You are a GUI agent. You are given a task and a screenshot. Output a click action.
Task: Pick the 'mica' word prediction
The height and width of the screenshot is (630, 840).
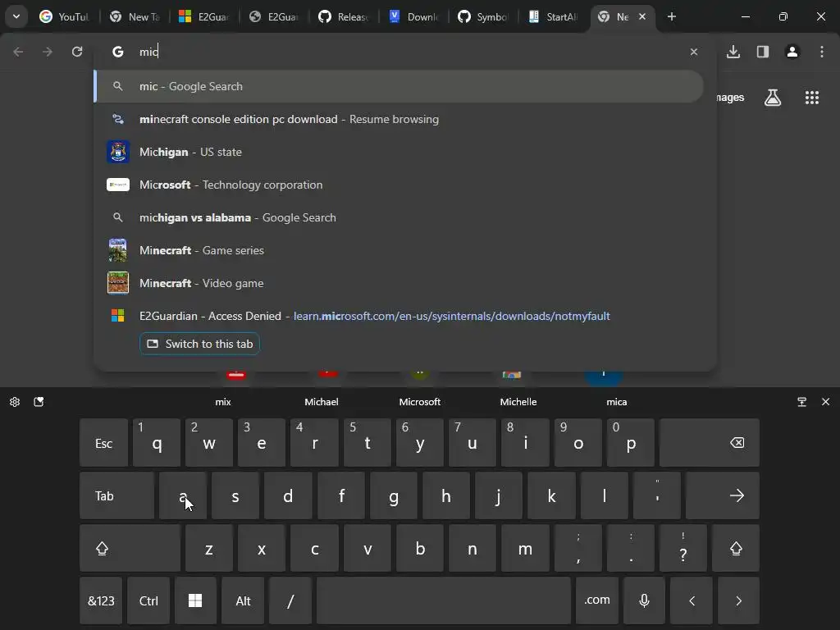tap(617, 402)
